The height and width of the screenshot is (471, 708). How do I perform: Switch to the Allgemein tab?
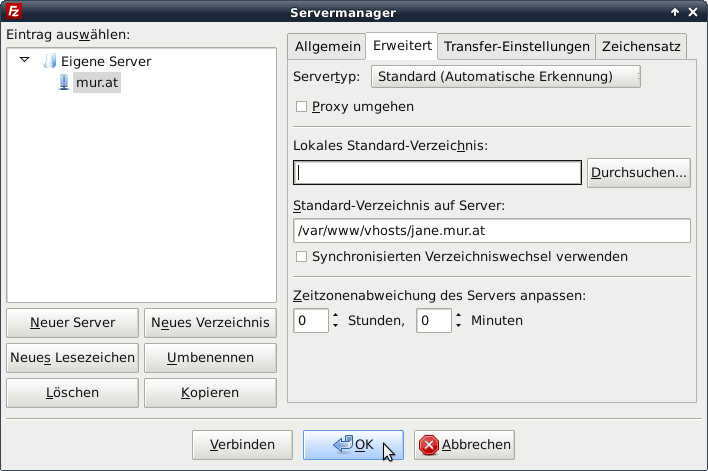326,46
